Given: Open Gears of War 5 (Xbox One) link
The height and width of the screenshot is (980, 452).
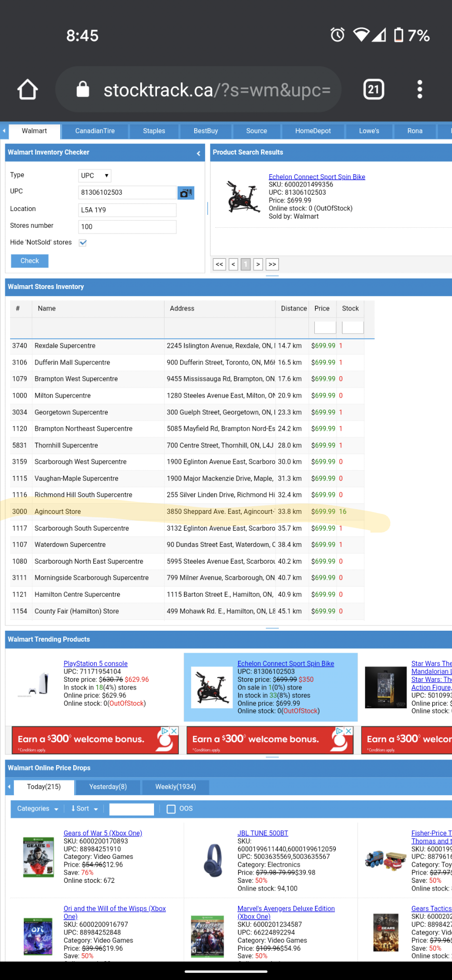Looking at the screenshot, I should [103, 833].
